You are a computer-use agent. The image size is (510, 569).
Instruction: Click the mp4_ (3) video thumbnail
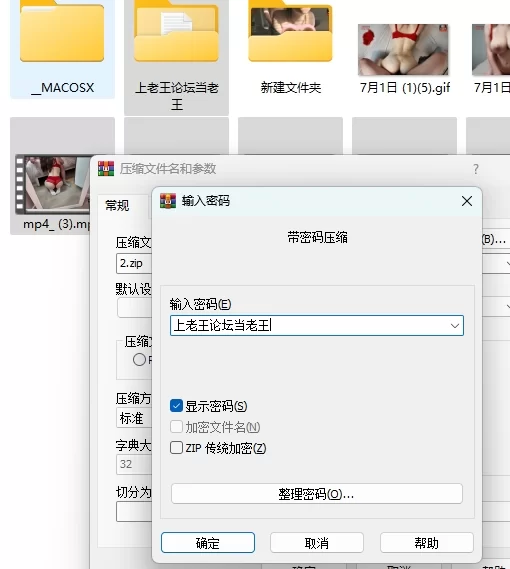tap(53, 184)
